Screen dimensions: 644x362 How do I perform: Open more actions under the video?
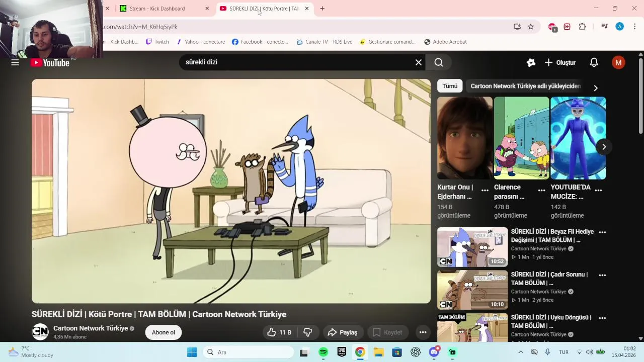pyautogui.click(x=423, y=332)
